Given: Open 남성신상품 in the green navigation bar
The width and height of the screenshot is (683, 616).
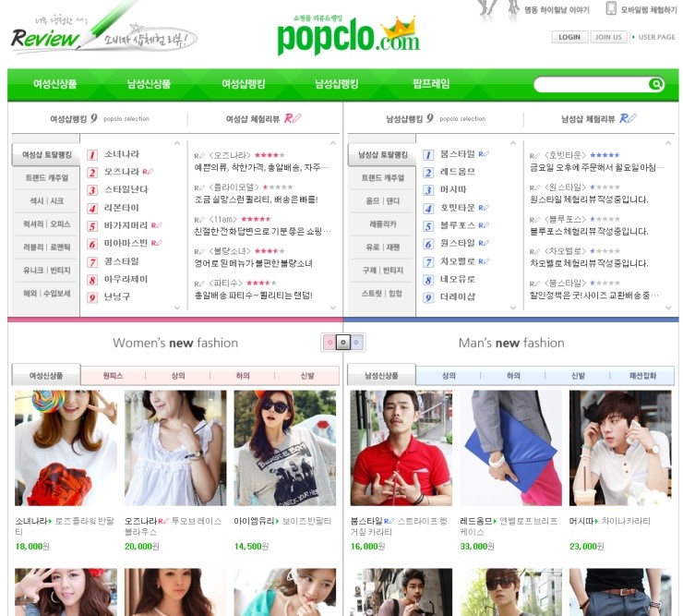Looking at the screenshot, I should coord(149,84).
